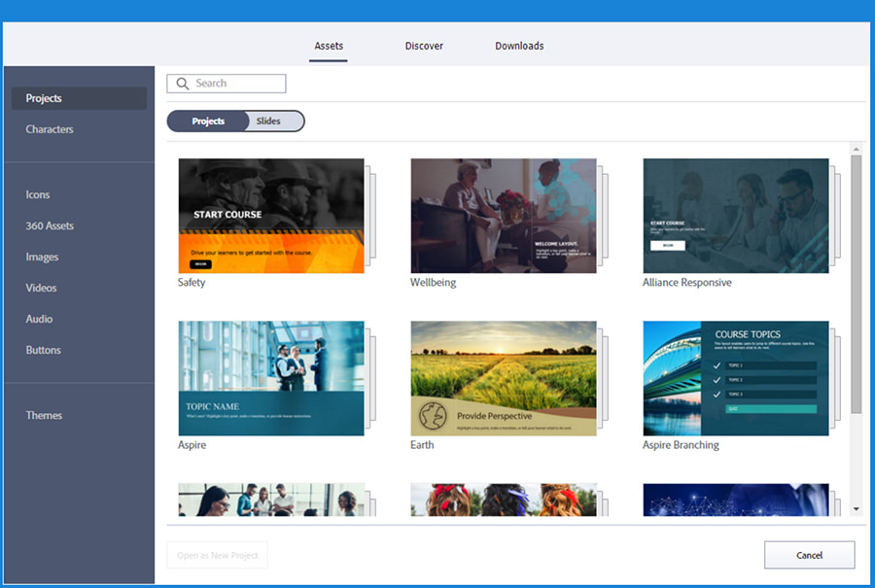The height and width of the screenshot is (588, 875).
Task: Select Characters in the sidebar
Action: tap(50, 129)
